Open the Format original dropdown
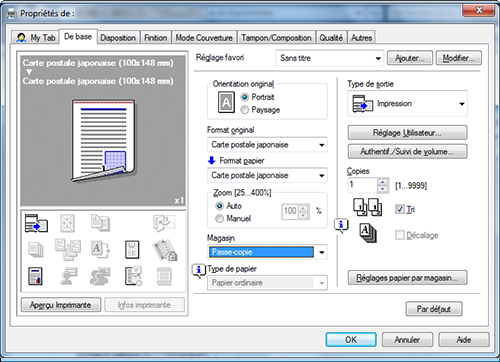 pos(267,145)
